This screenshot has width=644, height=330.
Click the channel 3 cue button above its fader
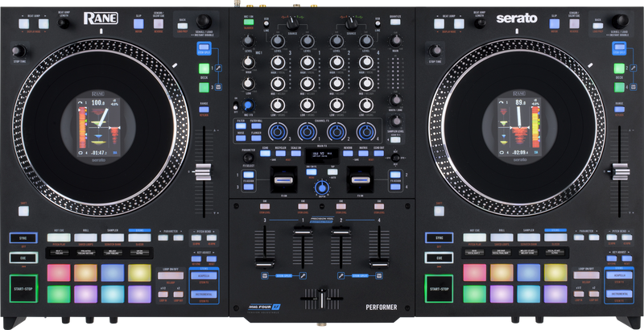[265, 207]
